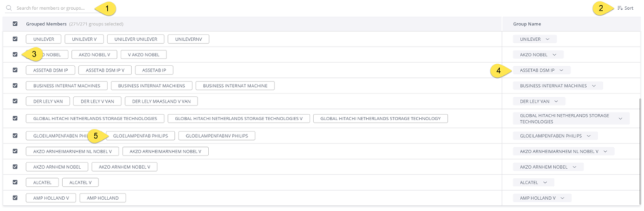
Task: Select the ASSETAB DSM IP member chip
Action: pos(51,70)
